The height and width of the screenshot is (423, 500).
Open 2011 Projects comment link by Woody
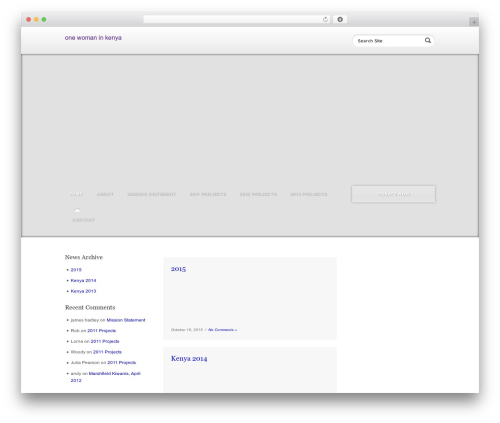tap(107, 352)
